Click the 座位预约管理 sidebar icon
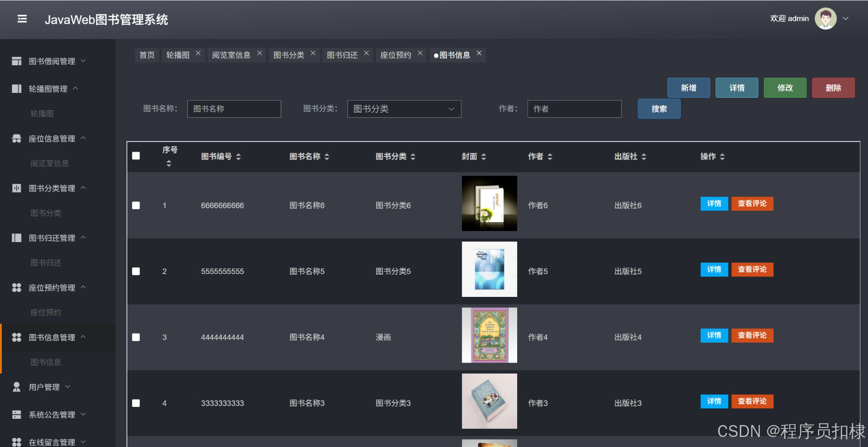Screen dimensions: 868x447 (x=17, y=287)
